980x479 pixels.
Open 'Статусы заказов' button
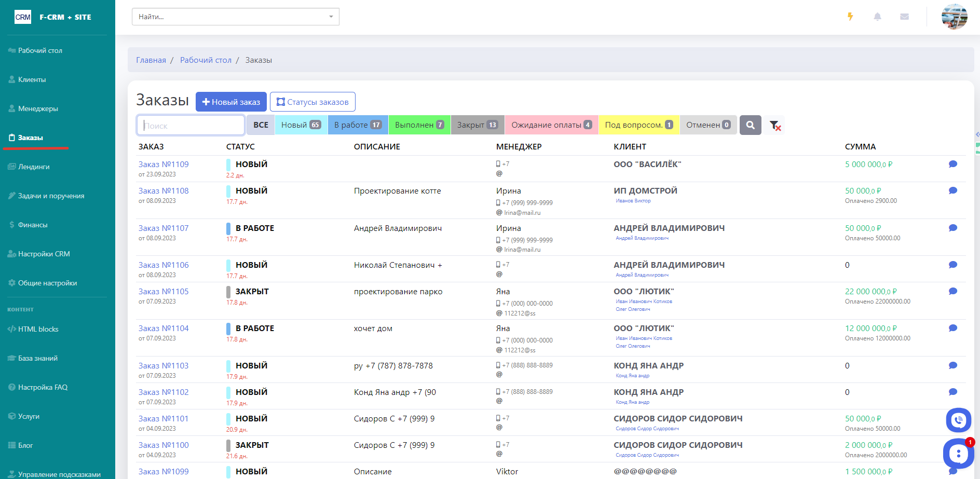click(312, 102)
